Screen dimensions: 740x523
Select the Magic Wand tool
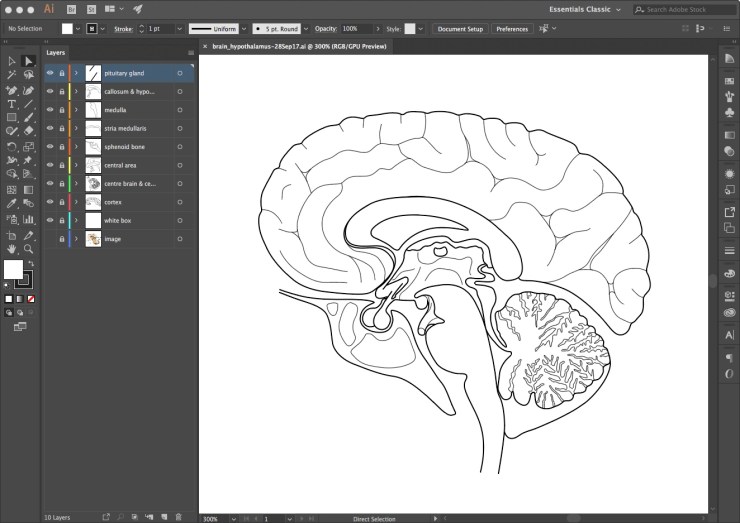12,75
